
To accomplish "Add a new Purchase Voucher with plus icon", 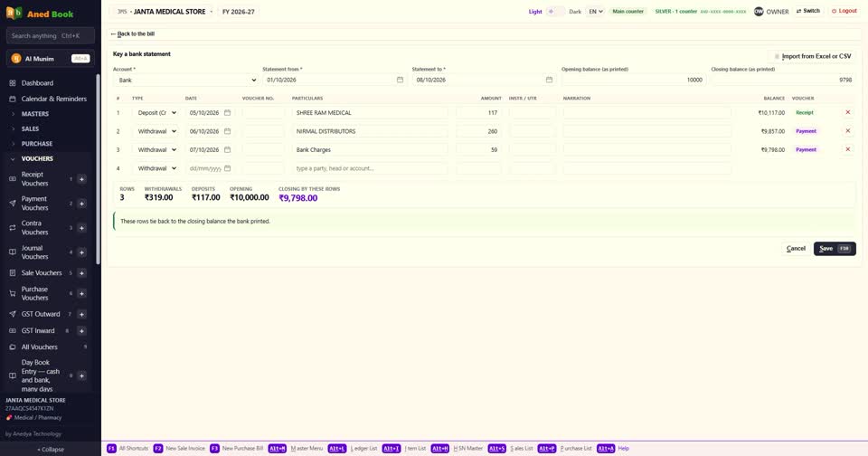I will tap(81, 294).
